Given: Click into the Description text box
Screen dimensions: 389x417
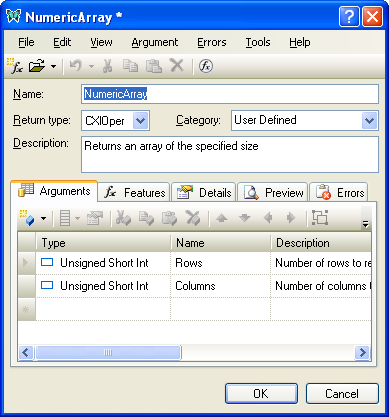Looking at the screenshot, I should point(230,154).
